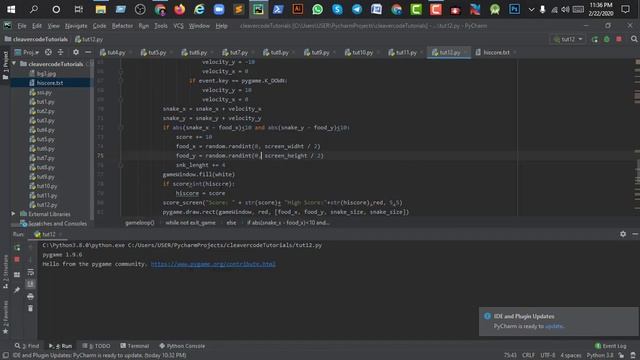Select tut12.py in project tree
Viewport: 640px width, 360px height.
(47, 205)
